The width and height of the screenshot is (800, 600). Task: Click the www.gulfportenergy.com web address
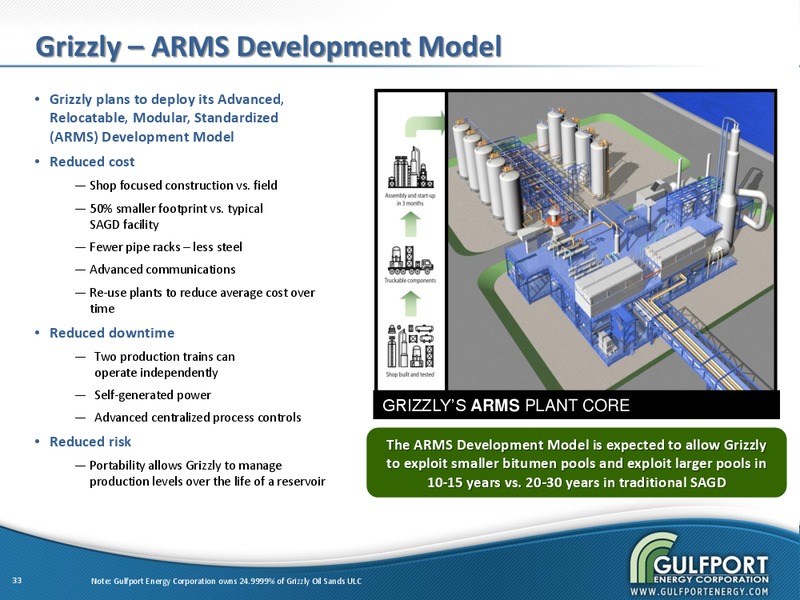699,591
